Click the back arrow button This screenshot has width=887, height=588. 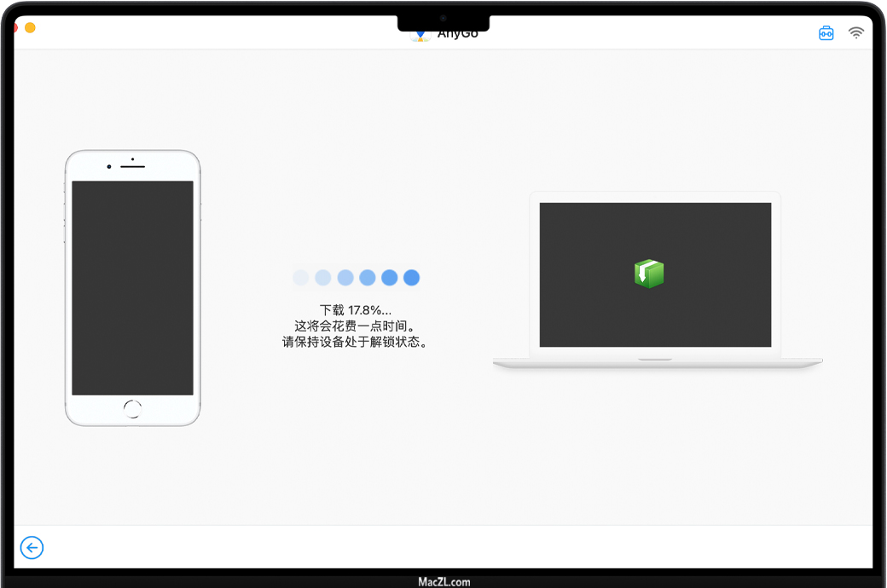pyautogui.click(x=32, y=547)
